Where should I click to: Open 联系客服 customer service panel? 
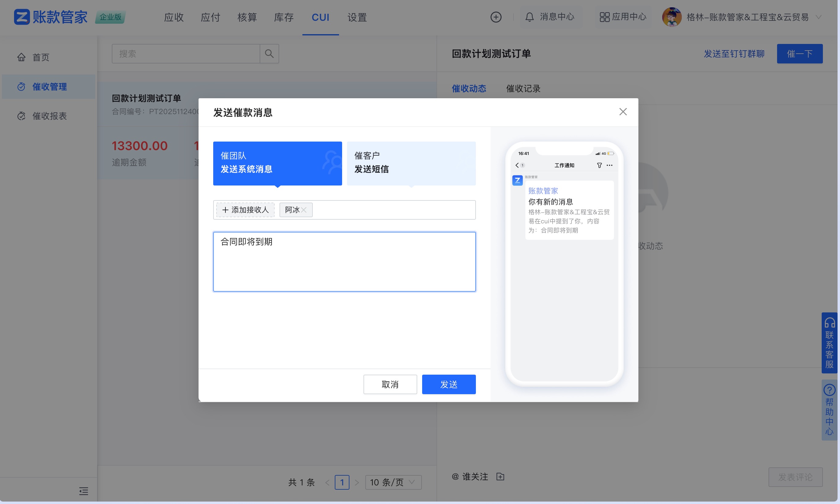[x=829, y=343]
